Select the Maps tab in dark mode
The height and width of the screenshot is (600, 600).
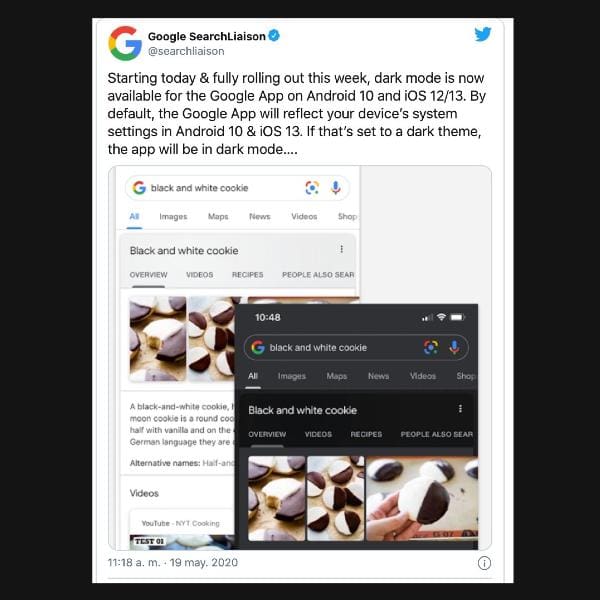pyautogui.click(x=337, y=376)
